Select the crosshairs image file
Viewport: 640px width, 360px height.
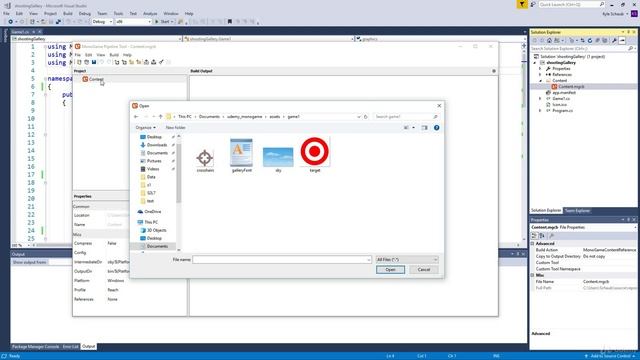click(205, 160)
